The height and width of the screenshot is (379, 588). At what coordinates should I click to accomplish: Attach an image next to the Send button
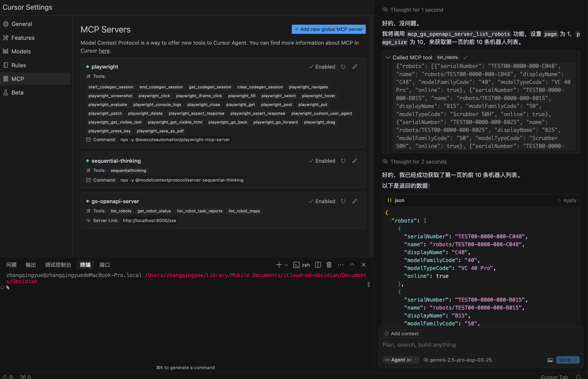pyautogui.click(x=550, y=360)
